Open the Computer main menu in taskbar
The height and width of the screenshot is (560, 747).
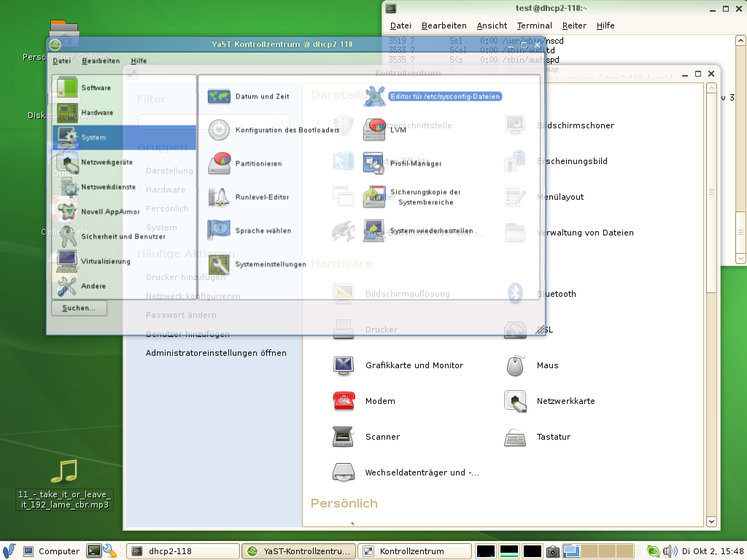pyautogui.click(x=50, y=551)
